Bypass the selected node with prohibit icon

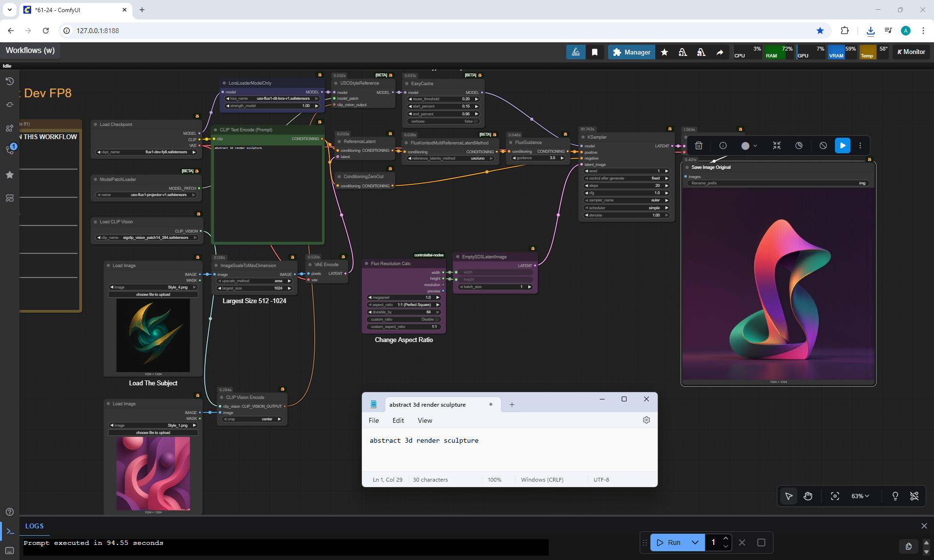(823, 145)
